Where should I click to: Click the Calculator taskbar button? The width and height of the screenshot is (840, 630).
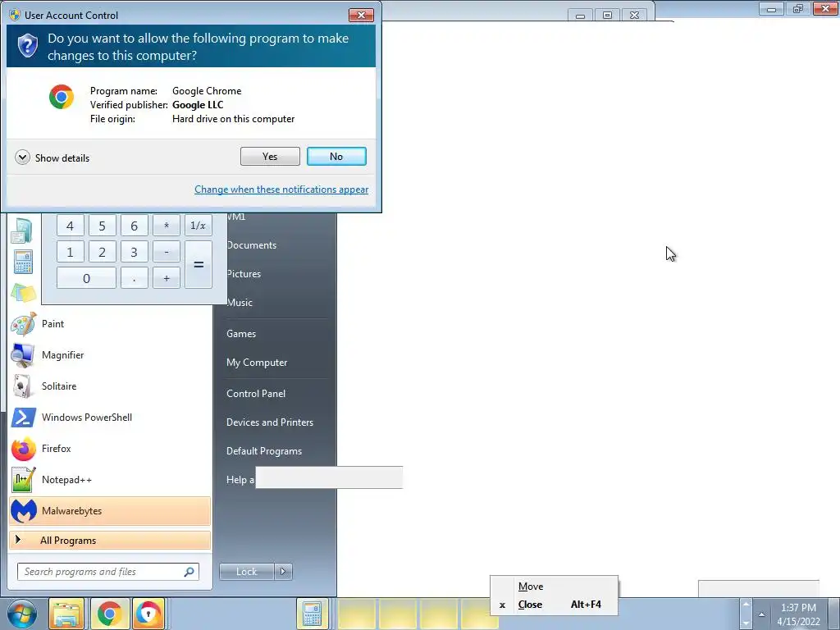(x=312, y=614)
